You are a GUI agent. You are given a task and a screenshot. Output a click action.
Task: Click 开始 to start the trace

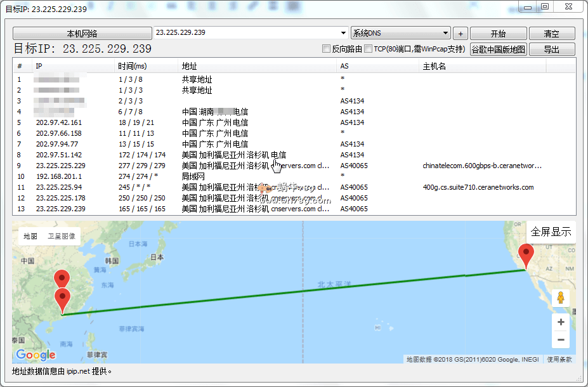click(498, 34)
